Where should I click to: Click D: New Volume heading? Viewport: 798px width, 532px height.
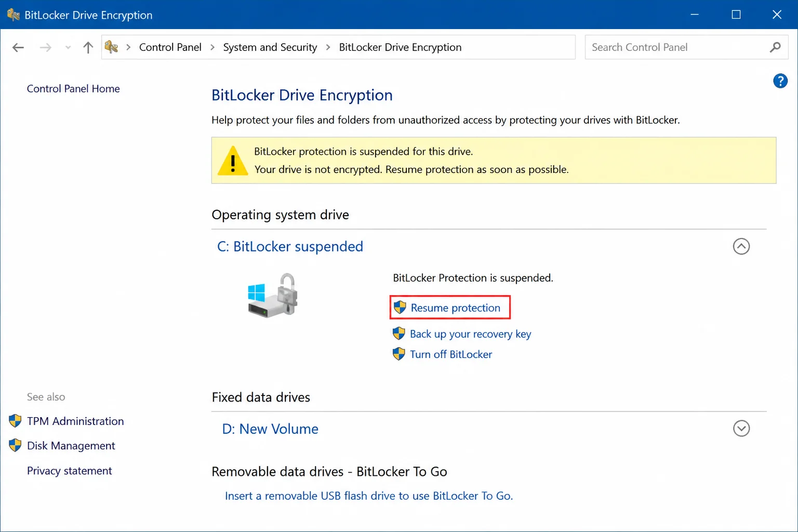pos(270,429)
